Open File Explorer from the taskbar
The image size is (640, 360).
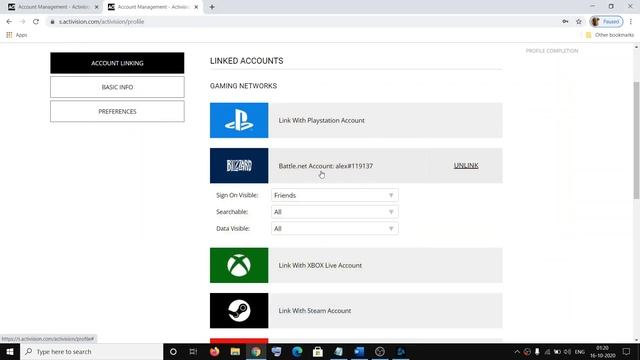click(x=235, y=351)
